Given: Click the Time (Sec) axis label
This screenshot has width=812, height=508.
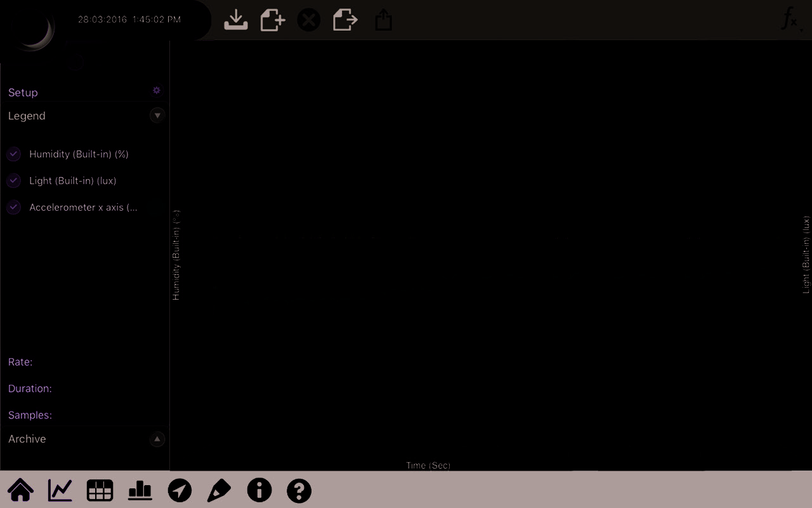Looking at the screenshot, I should click(x=428, y=465).
